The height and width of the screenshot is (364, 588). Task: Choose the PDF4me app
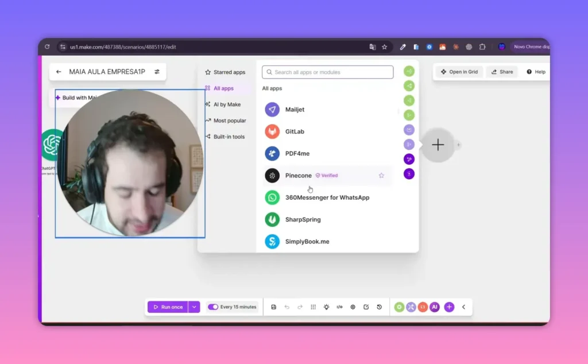click(x=327, y=153)
